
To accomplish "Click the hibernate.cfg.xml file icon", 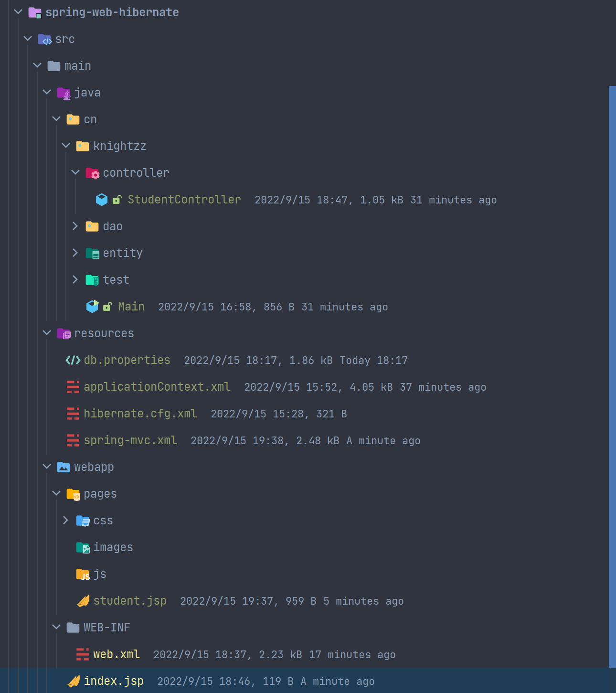I will point(73,414).
